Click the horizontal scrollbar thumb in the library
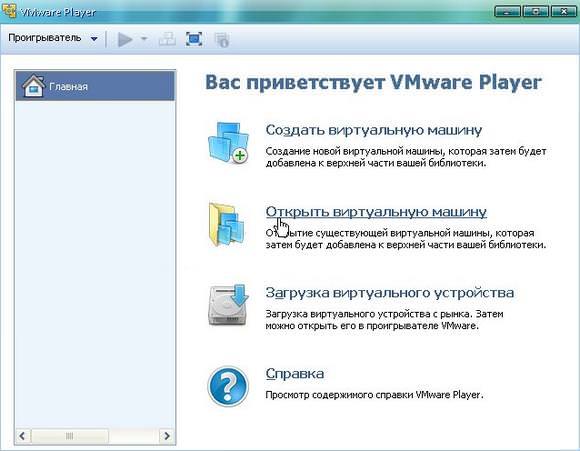This screenshot has height=451, width=580. pyautogui.click(x=70, y=436)
